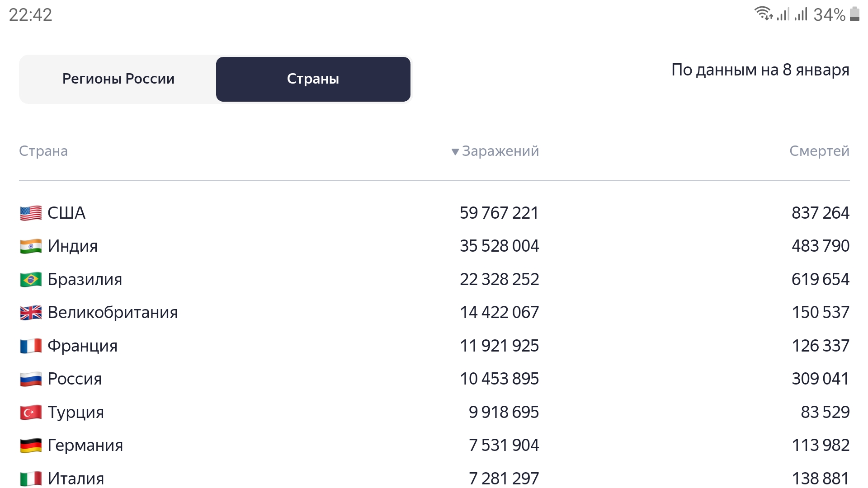Click the battery icon in status bar
Image resolution: width=868 pixels, height=488 pixels.
(x=854, y=14)
